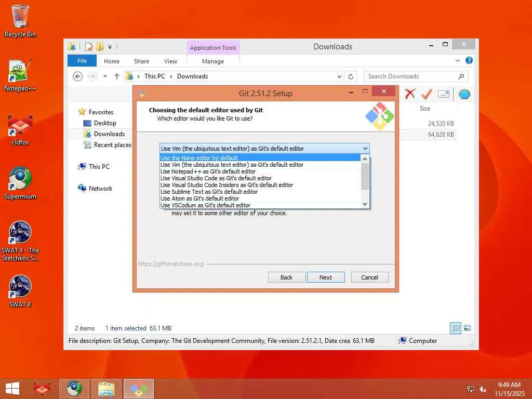Switch to File Explorer in the taskbar

tap(106, 389)
